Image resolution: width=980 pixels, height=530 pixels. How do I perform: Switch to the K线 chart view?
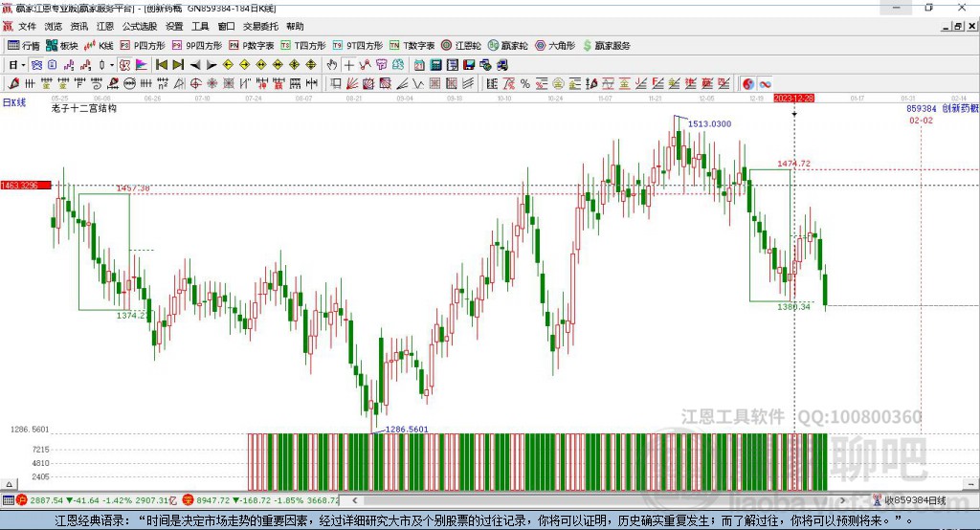click(x=99, y=46)
